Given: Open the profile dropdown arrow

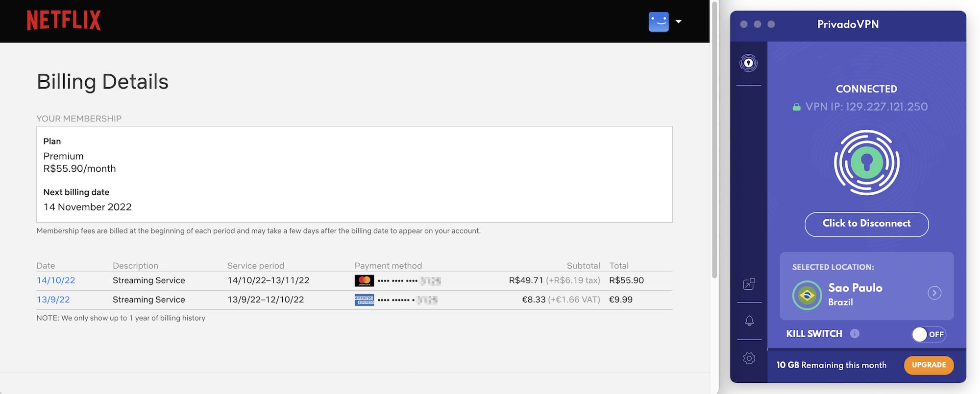Looking at the screenshot, I should click(x=679, y=22).
